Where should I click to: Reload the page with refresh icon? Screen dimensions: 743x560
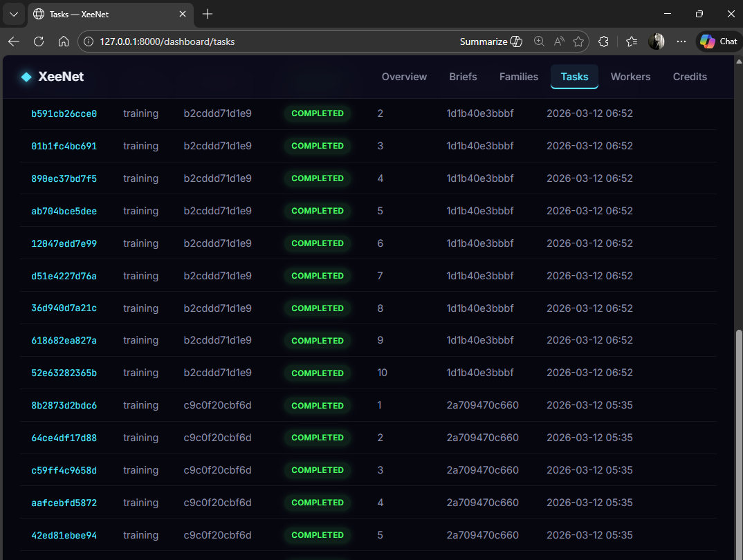(39, 41)
